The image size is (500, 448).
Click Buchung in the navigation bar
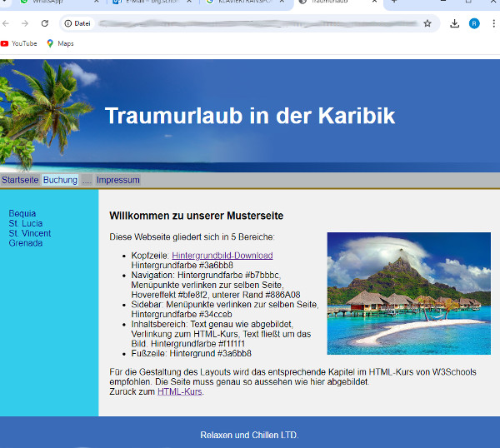(x=60, y=180)
